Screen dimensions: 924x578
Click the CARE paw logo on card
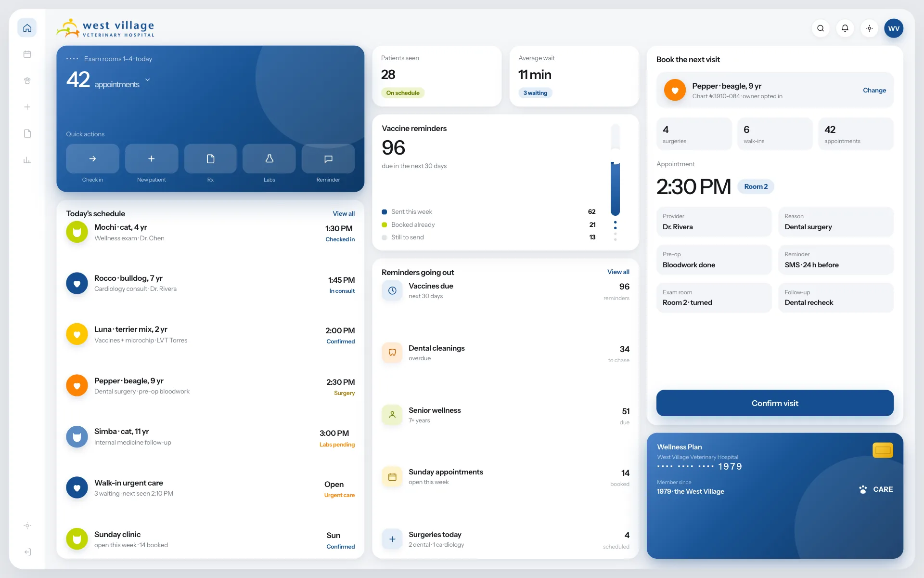[x=876, y=489]
